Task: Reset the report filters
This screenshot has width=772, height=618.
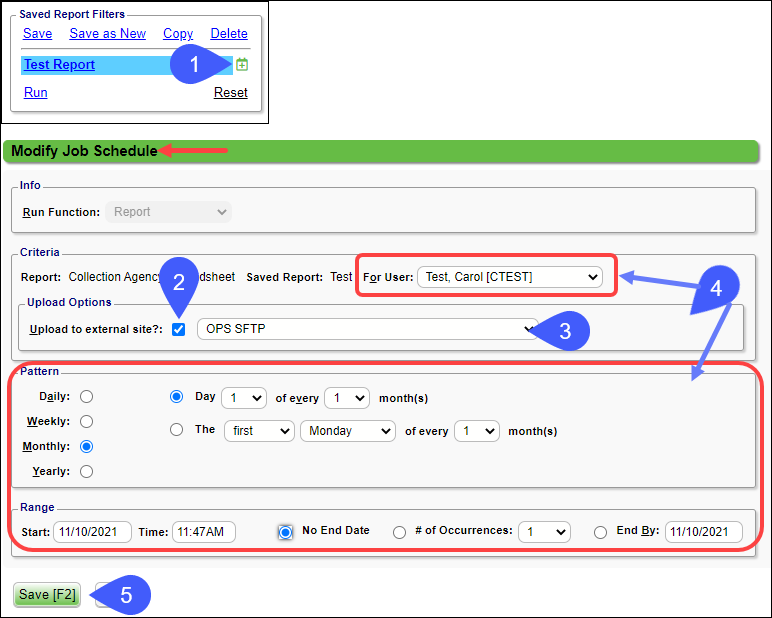Action: click(230, 92)
